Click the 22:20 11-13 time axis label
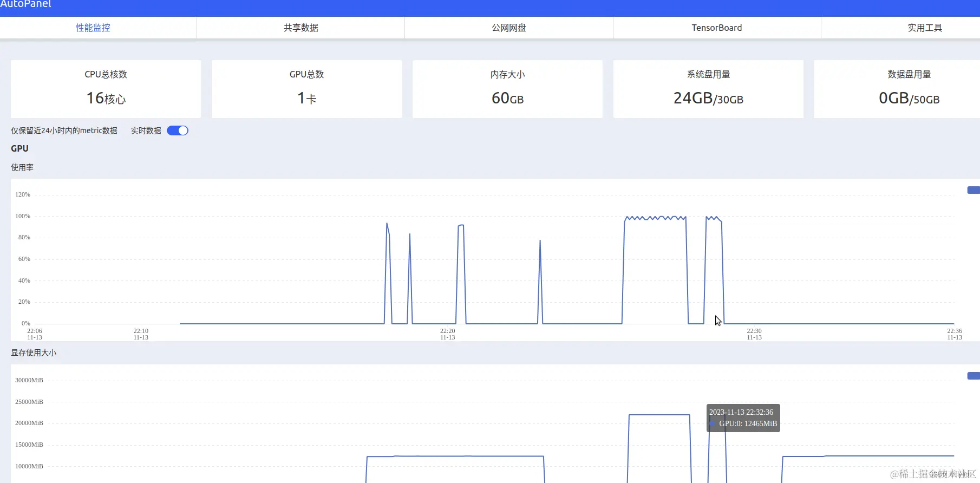This screenshot has width=980, height=483. coord(448,334)
